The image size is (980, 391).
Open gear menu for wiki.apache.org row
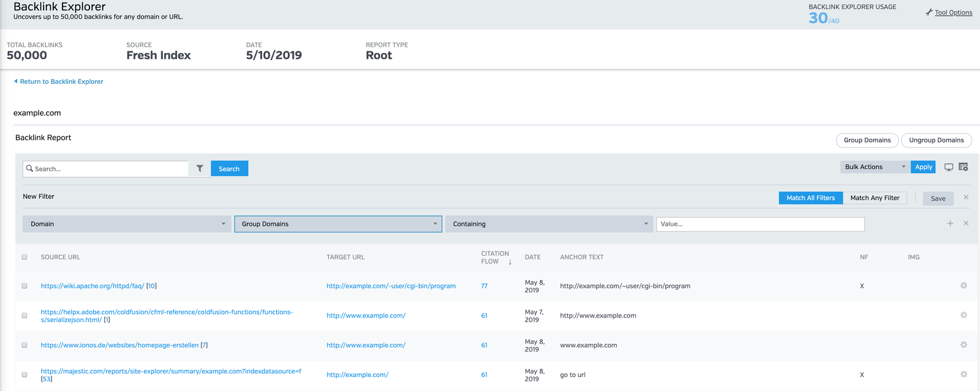coord(963,286)
